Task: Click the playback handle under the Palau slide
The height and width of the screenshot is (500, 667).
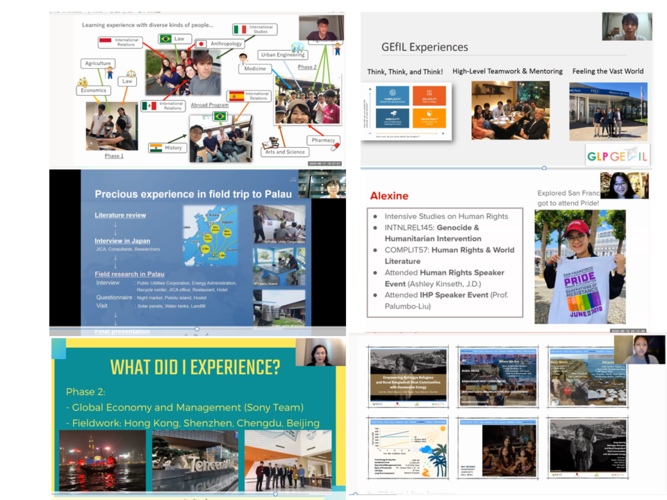Action: tap(197, 329)
